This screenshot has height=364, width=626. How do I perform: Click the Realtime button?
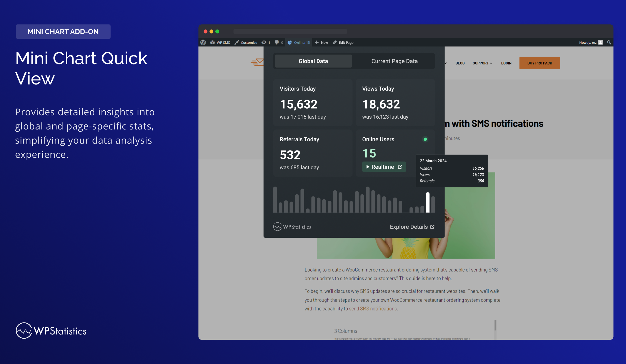[x=384, y=167]
